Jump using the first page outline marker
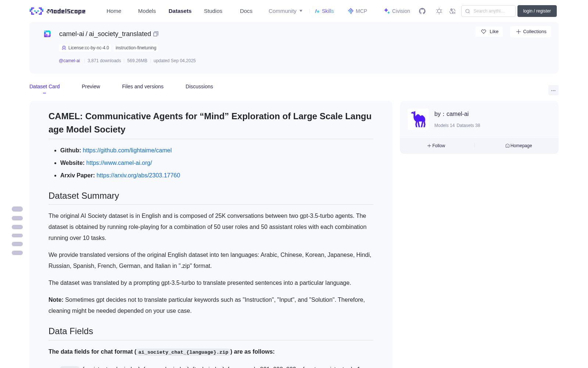Image resolution: width=588 pixels, height=368 pixels. [17, 209]
